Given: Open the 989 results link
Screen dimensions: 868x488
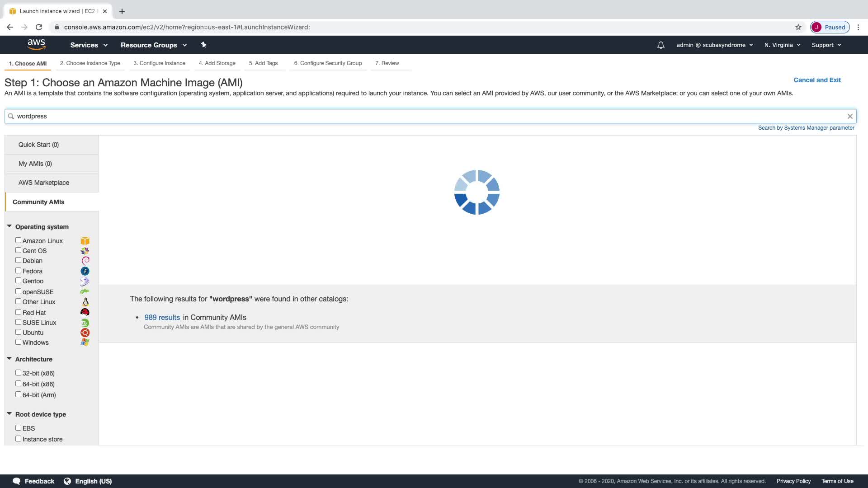Looking at the screenshot, I should [x=162, y=317].
